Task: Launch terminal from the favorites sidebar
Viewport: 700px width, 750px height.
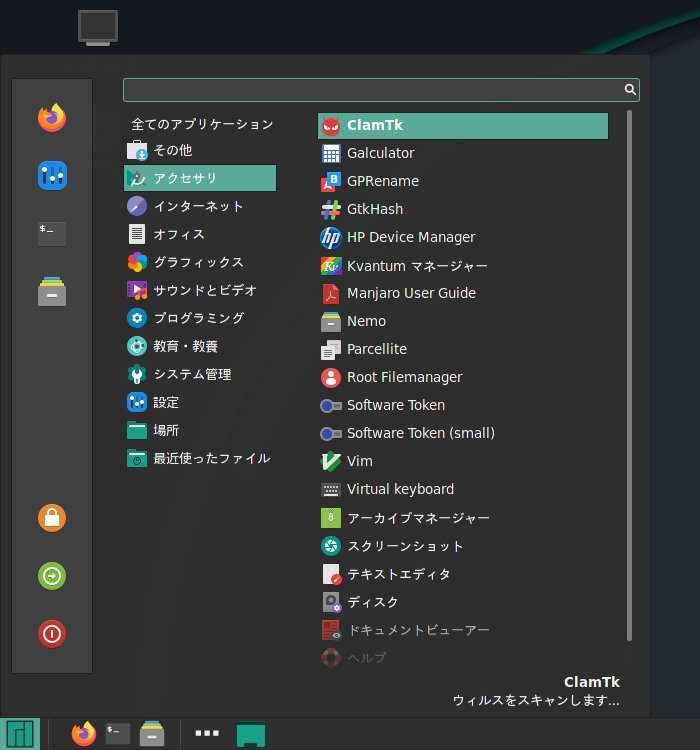Action: (52, 233)
